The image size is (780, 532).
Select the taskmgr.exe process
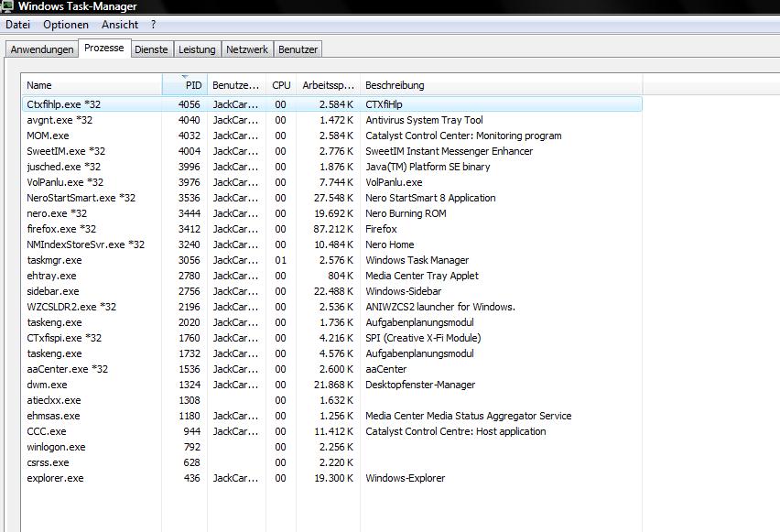331,260
